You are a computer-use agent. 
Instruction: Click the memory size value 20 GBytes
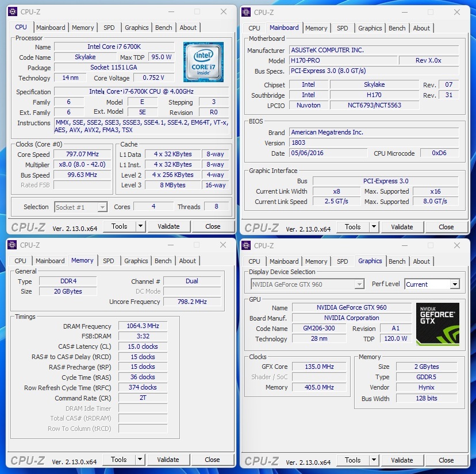tap(68, 291)
